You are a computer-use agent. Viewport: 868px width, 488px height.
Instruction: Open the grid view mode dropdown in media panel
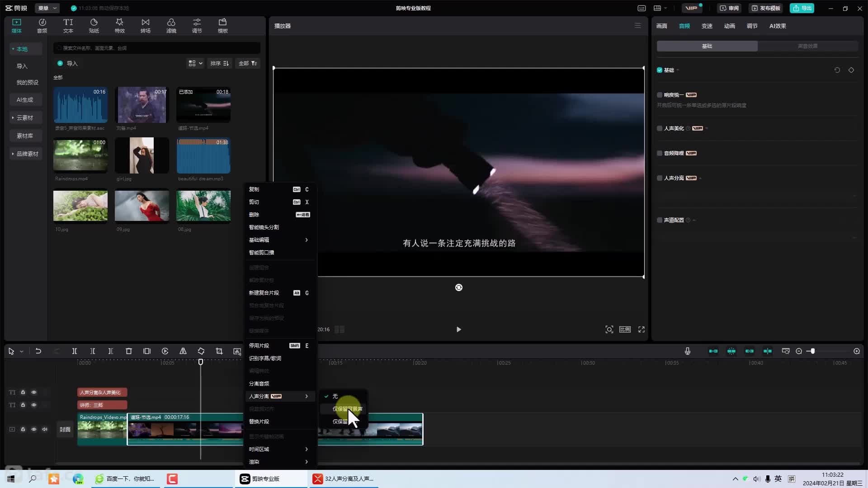click(195, 63)
